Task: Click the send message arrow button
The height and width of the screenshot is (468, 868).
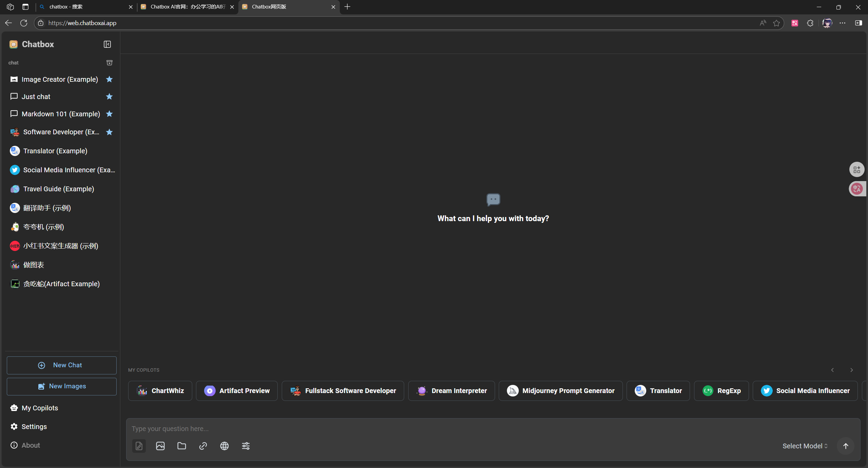Action: (x=846, y=446)
